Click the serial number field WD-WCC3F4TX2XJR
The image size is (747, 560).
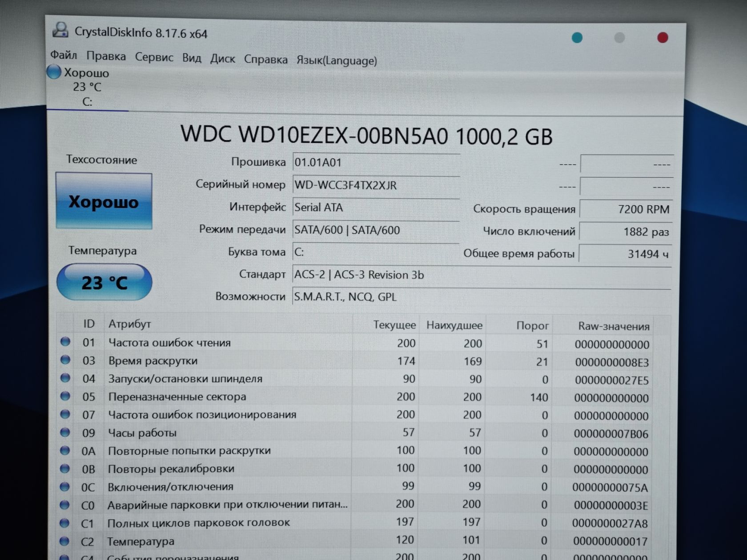[x=376, y=185]
